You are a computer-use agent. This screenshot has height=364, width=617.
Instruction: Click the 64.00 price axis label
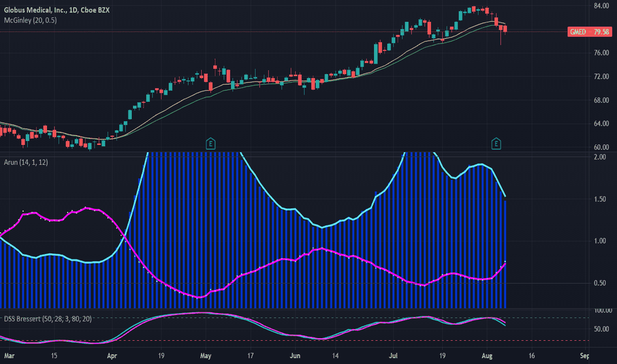pos(601,124)
